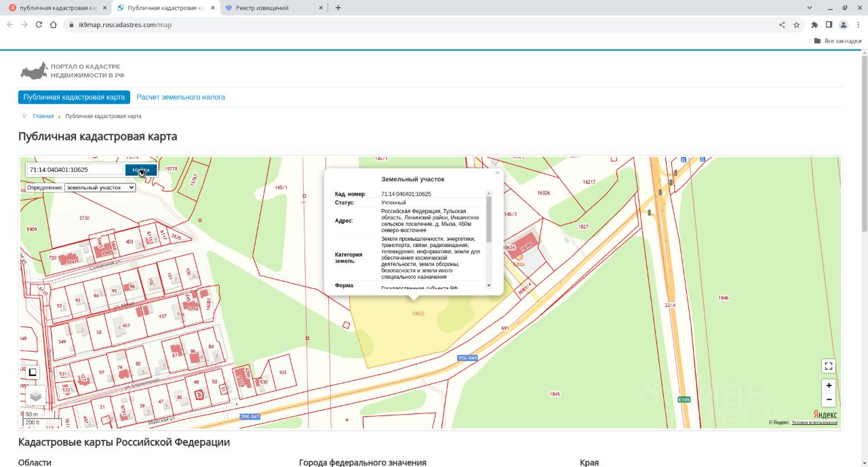The image size is (868, 467).
Task: Click the Учтенный status value
Action: pos(393,202)
